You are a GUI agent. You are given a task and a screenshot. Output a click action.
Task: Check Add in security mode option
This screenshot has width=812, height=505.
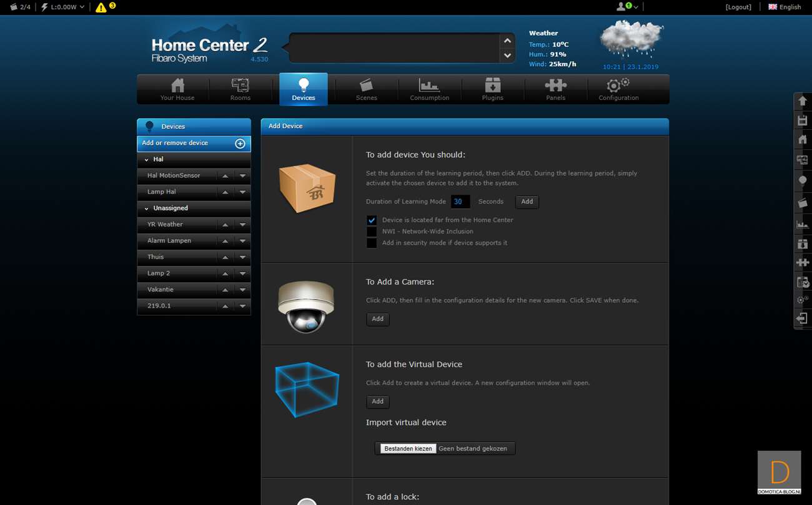(372, 243)
